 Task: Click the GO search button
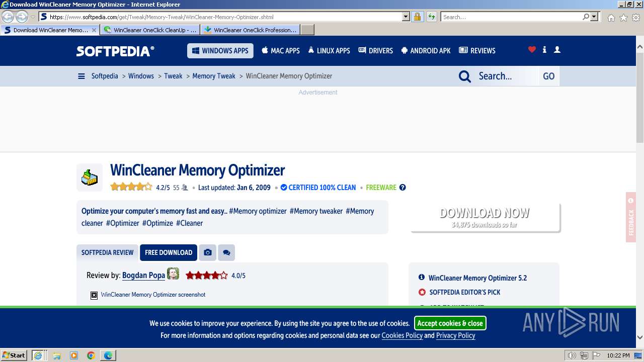click(x=548, y=76)
